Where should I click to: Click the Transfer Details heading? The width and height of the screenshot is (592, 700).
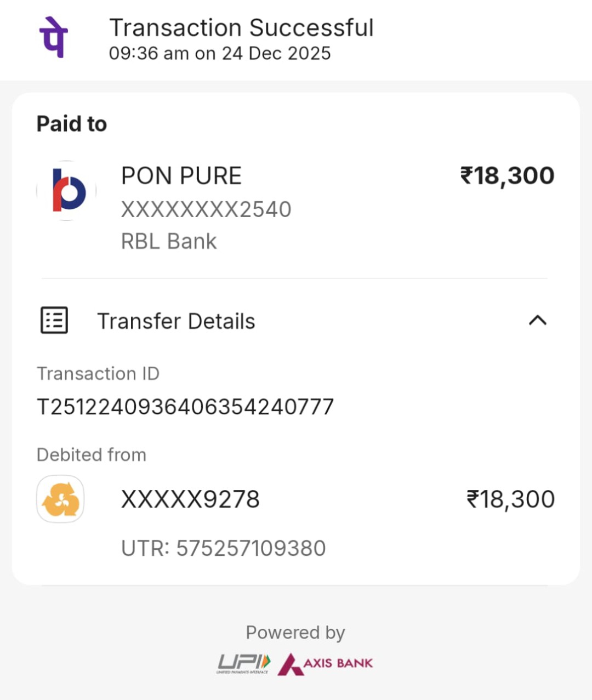click(176, 321)
